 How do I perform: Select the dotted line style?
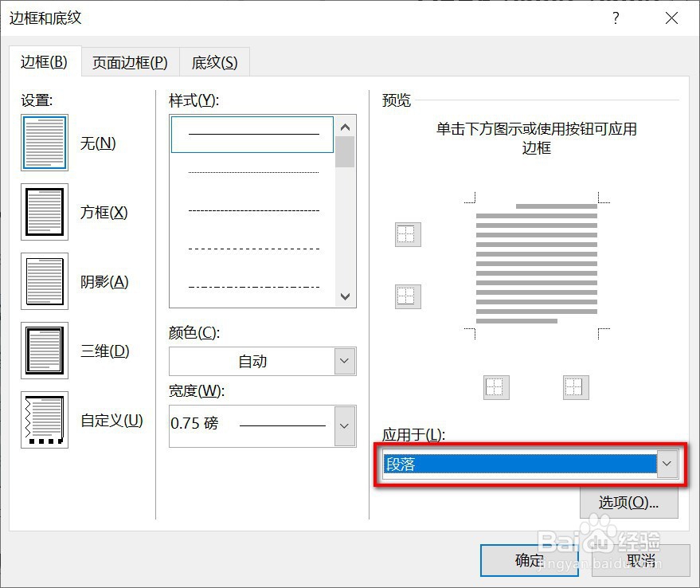tap(252, 171)
